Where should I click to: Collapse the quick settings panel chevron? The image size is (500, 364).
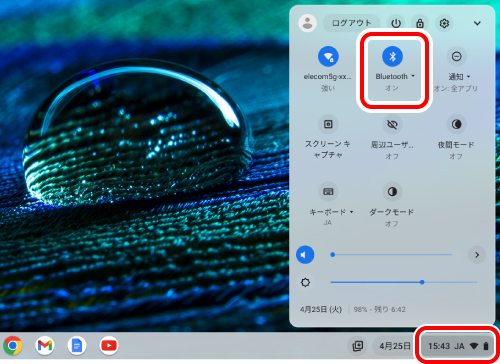[x=477, y=23]
